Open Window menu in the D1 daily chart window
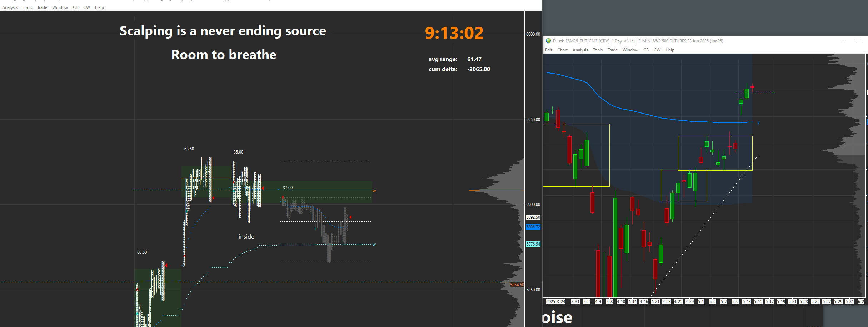 pyautogui.click(x=630, y=50)
